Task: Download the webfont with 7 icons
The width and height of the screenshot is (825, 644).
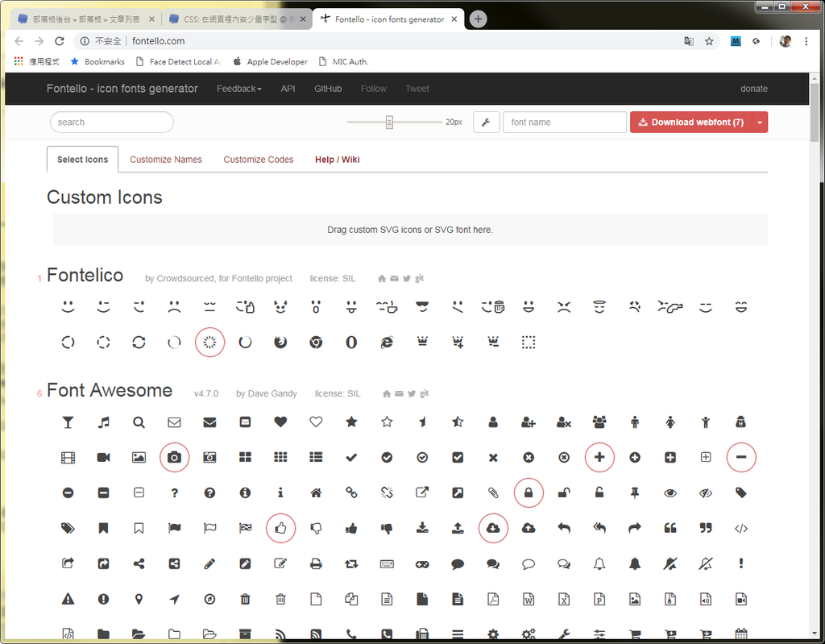Action: [x=691, y=123]
